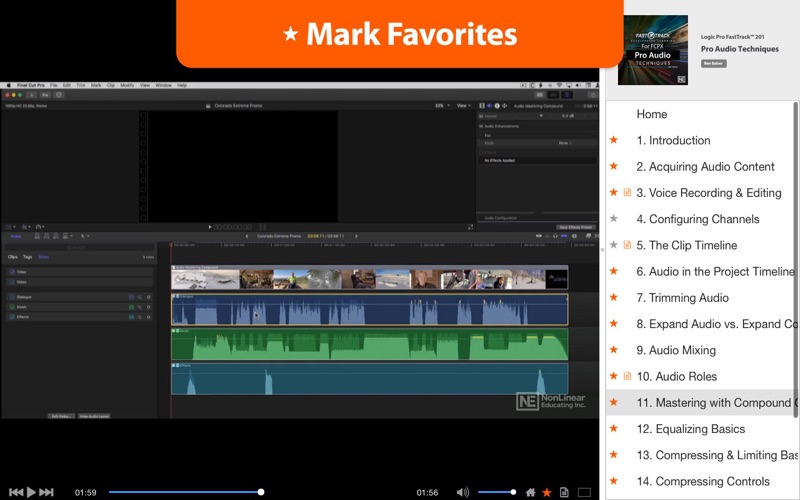
Task: Toggle favorite star for 5. The Clip Timeline
Action: pos(614,245)
